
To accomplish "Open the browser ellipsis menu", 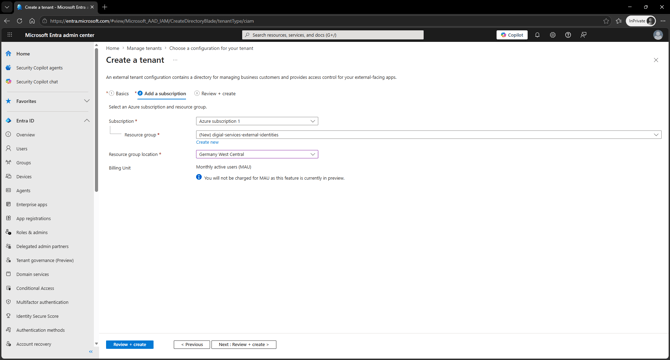I will pos(663,21).
